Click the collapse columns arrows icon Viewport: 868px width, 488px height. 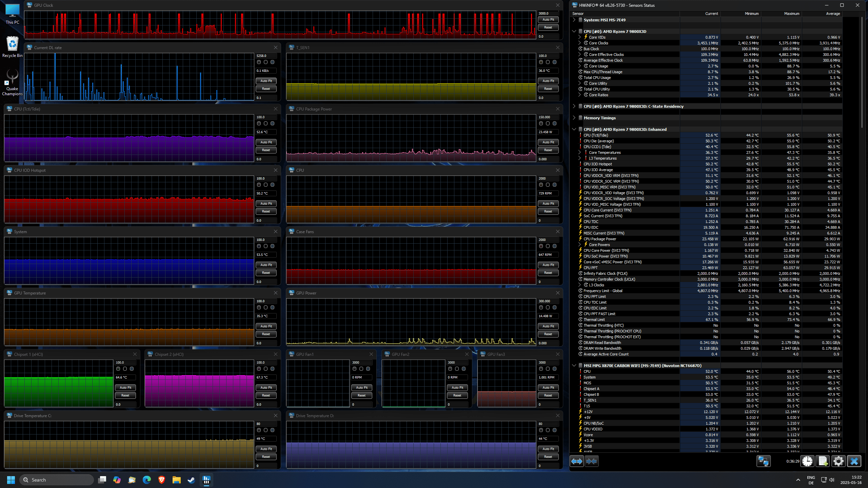(591, 461)
